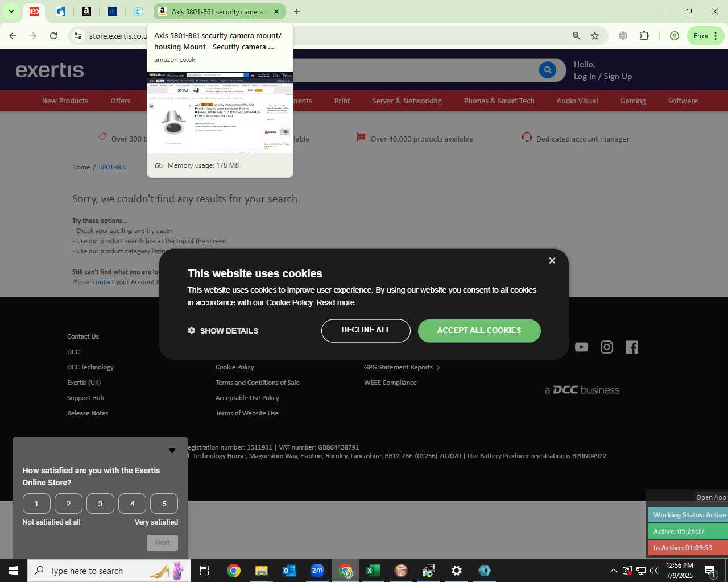Click the Error menu button in Chrome

[x=706, y=36]
